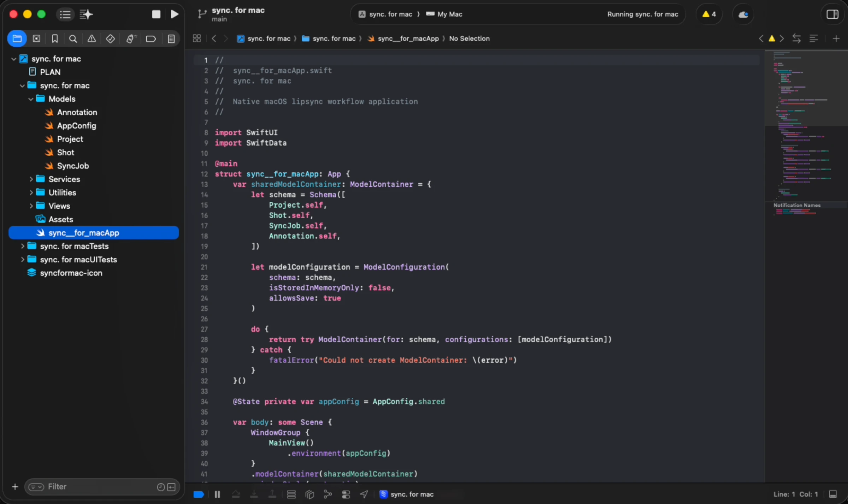Expand the Views folder

pyautogui.click(x=31, y=206)
